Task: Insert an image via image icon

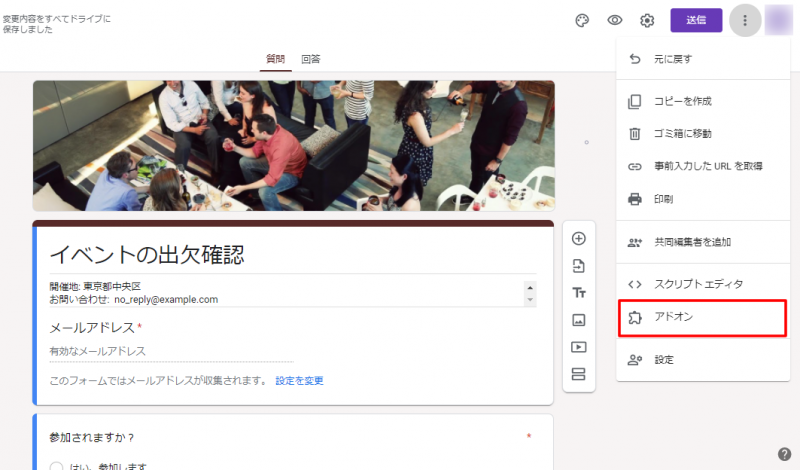Action: coord(578,320)
